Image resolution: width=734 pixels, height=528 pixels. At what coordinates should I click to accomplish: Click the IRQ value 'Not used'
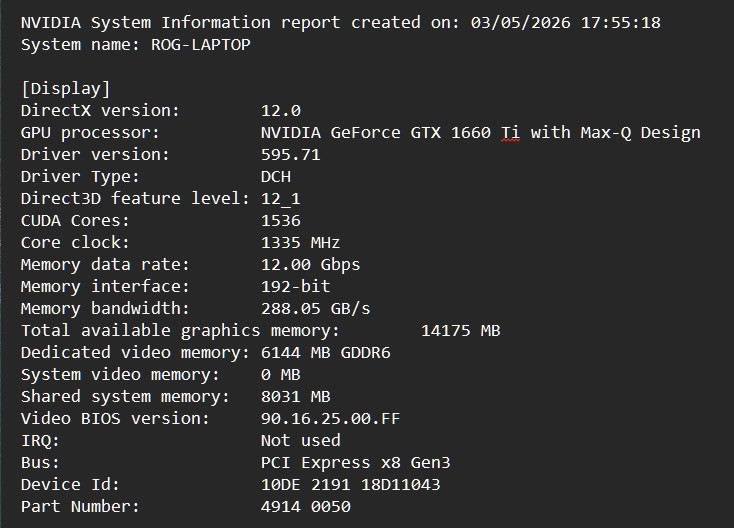(x=301, y=440)
